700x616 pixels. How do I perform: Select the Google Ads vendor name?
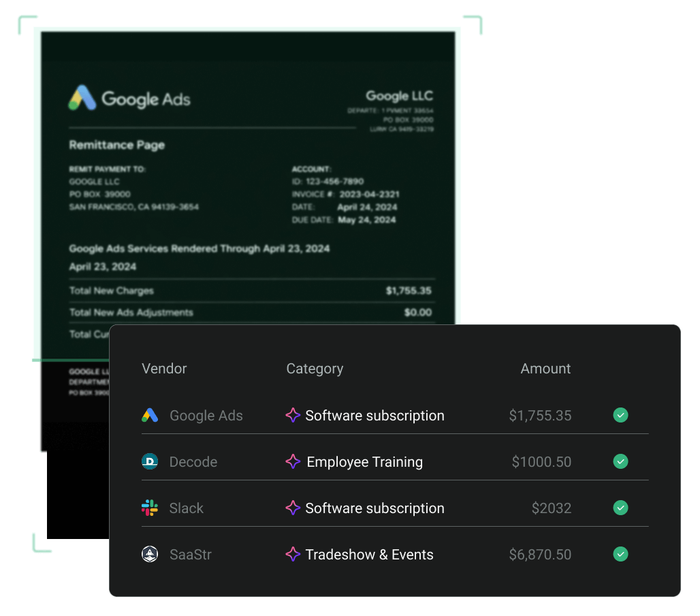(x=206, y=416)
